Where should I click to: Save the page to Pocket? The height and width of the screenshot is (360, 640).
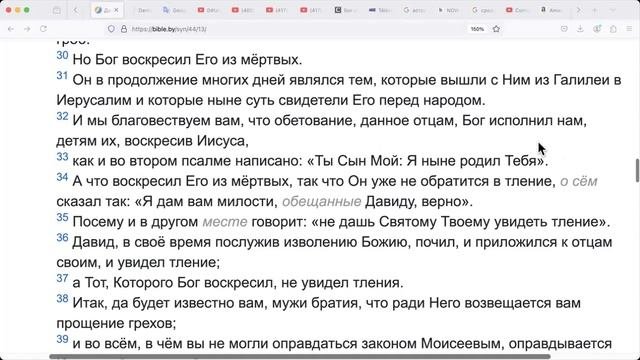pos(564,29)
